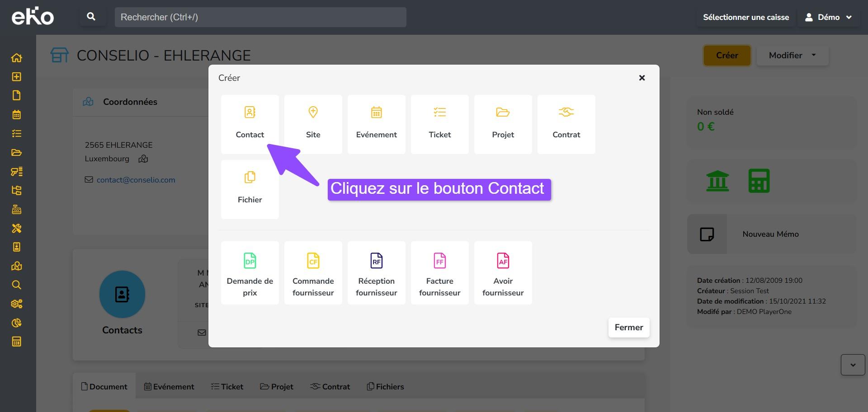The width and height of the screenshot is (868, 412).
Task: Click the Contact tile in Créer dialog
Action: pyautogui.click(x=250, y=123)
